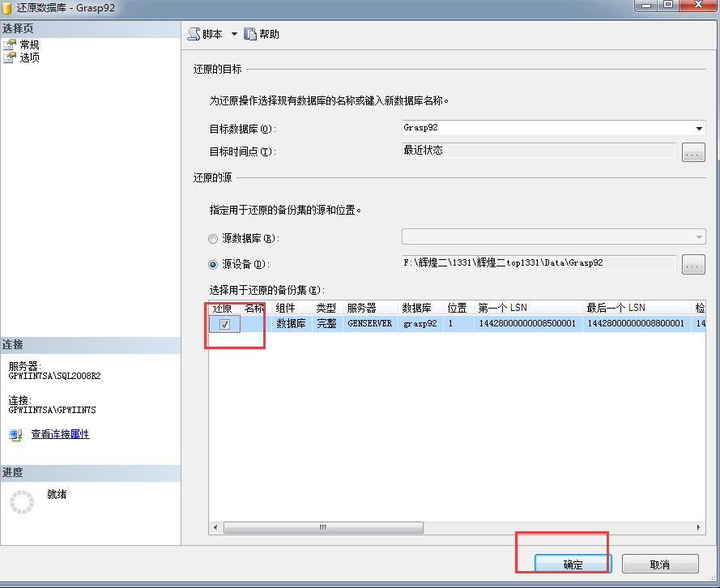Screen dimensions: 720x588
Task: Browse for 源设备 with ellipsis button
Action: pyautogui.click(x=693, y=264)
